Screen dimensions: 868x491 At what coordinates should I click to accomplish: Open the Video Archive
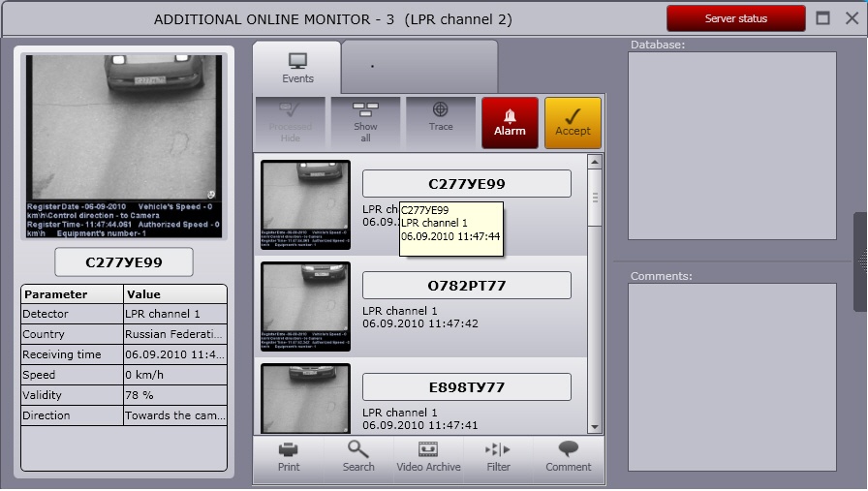click(428, 457)
